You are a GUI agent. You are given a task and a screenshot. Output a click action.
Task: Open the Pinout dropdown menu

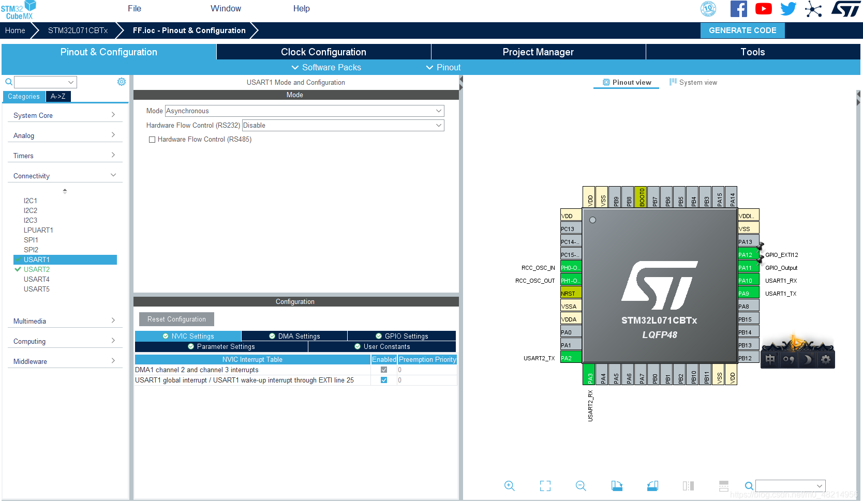pyautogui.click(x=443, y=67)
